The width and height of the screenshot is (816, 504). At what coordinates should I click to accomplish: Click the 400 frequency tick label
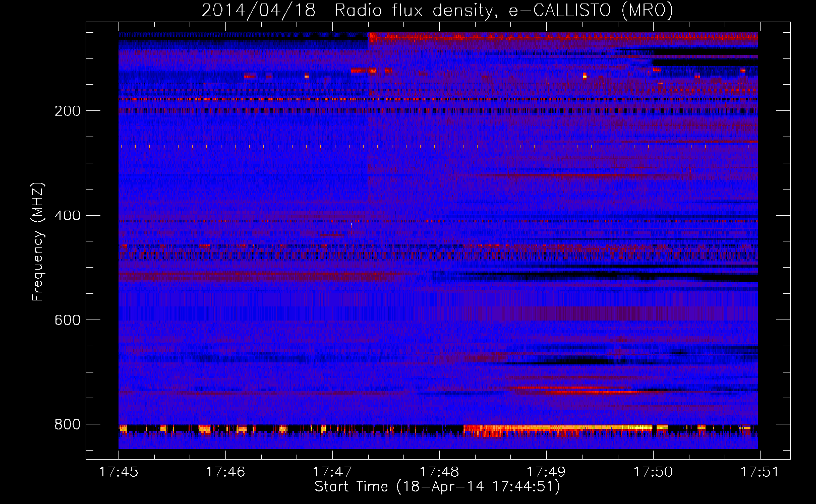[x=68, y=216]
